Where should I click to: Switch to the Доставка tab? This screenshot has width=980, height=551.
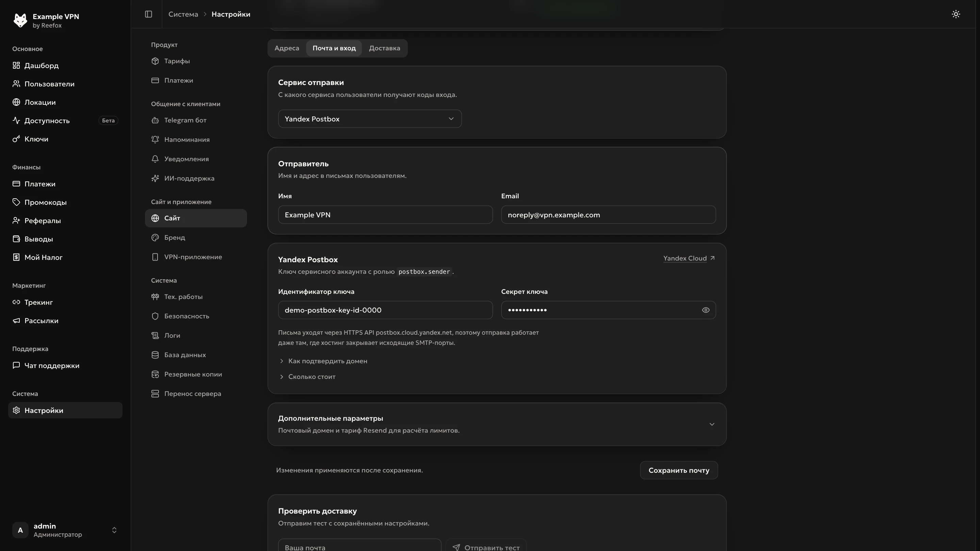[384, 48]
